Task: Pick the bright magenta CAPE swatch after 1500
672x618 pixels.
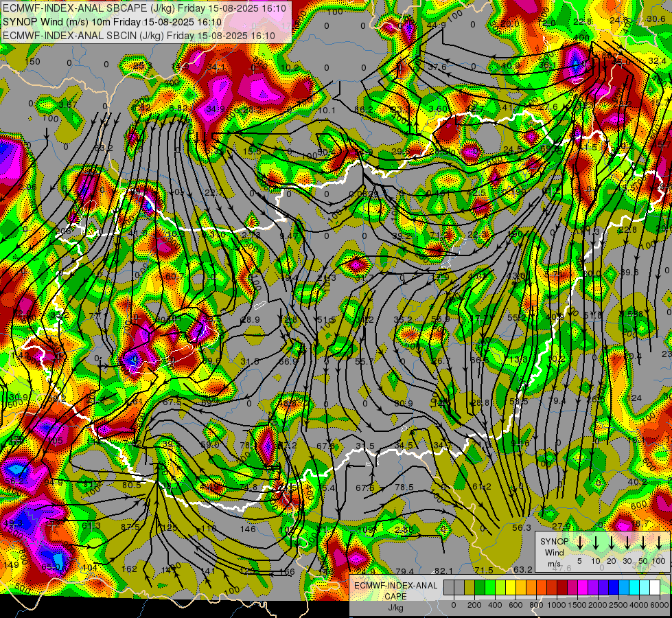Action: point(583,588)
